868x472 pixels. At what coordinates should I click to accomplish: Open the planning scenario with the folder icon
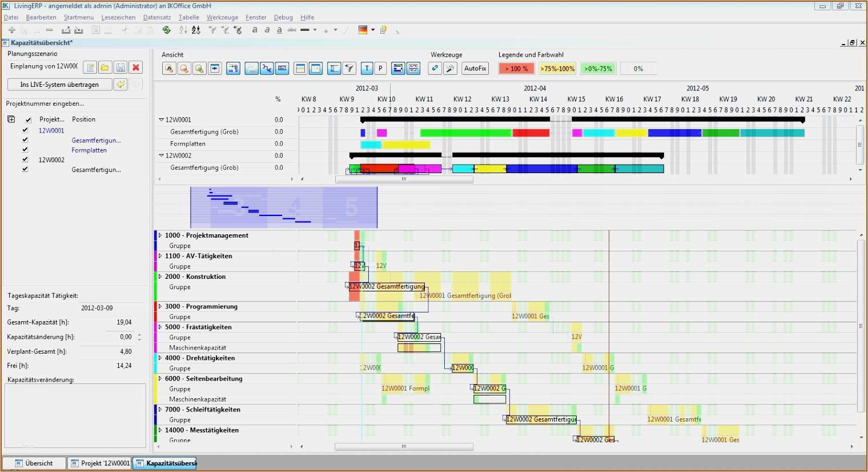pyautogui.click(x=105, y=67)
